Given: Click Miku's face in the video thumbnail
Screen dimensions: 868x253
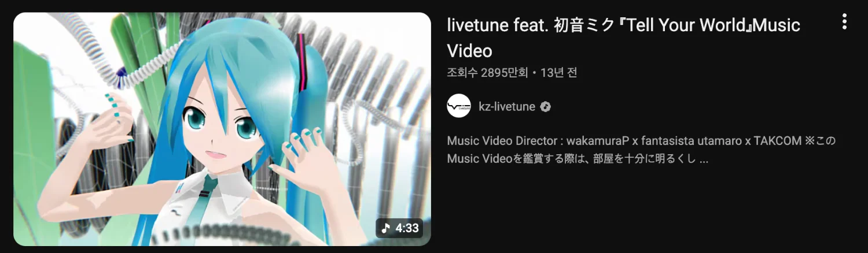Looking at the screenshot, I should [x=223, y=124].
